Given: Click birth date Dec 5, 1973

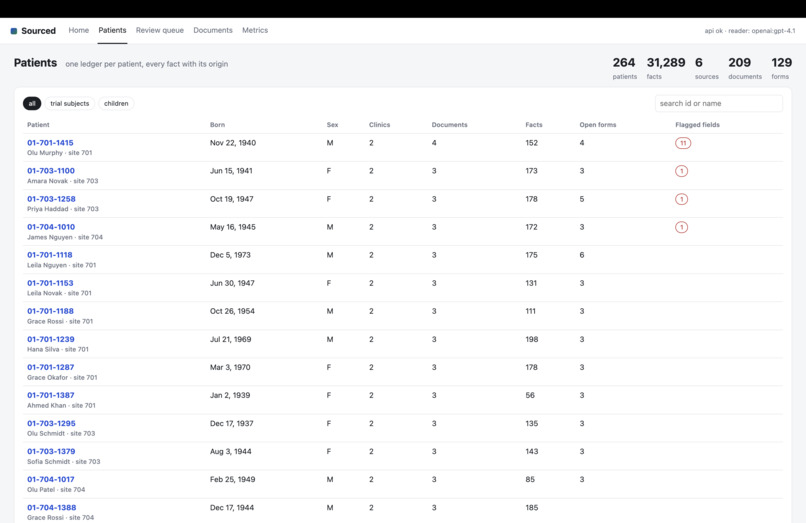Looking at the screenshot, I should pyautogui.click(x=230, y=255).
